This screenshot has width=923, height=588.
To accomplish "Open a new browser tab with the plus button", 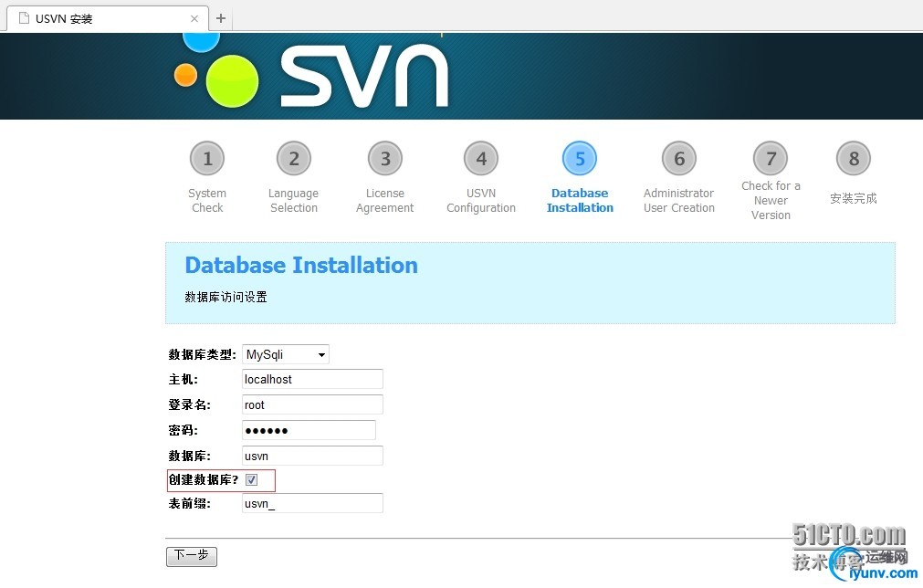I will 221,18.
